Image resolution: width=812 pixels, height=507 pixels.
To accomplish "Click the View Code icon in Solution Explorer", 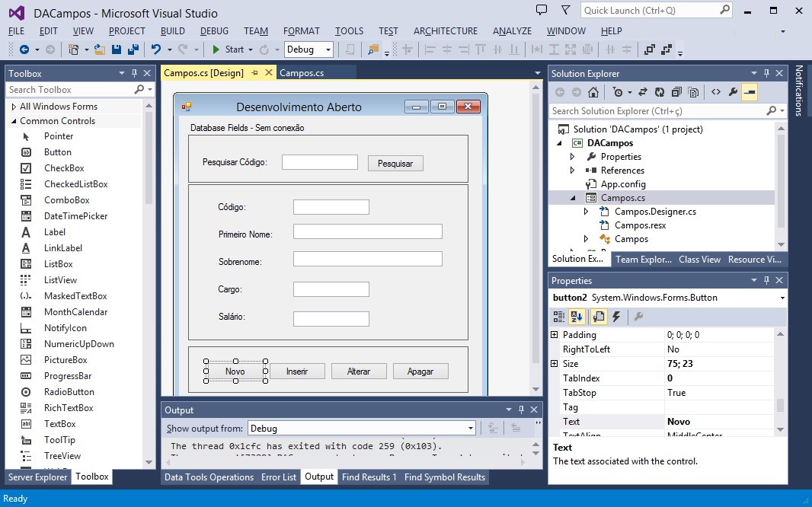I will (715, 92).
